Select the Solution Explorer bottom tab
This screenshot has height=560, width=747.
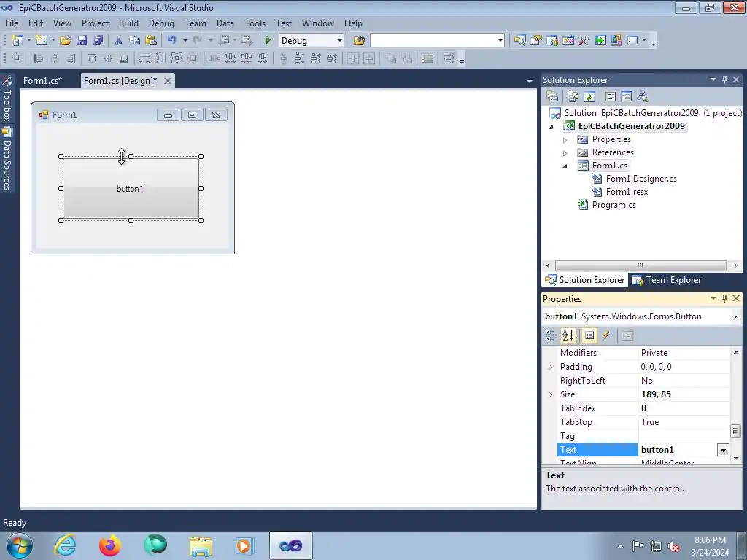click(584, 280)
